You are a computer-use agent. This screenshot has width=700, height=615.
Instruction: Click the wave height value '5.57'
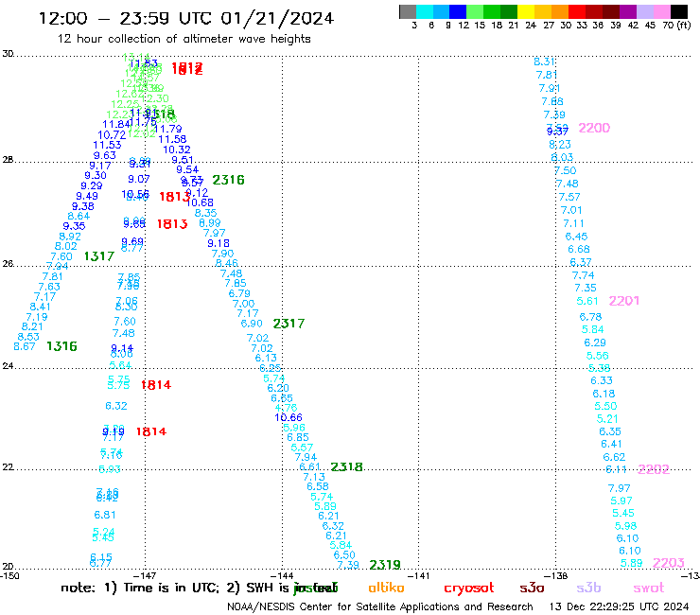pyautogui.click(x=303, y=448)
